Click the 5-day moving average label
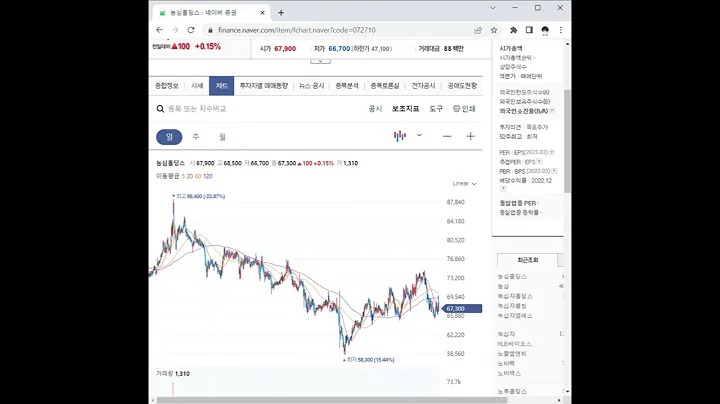This screenshot has width=720, height=404. coord(183,176)
